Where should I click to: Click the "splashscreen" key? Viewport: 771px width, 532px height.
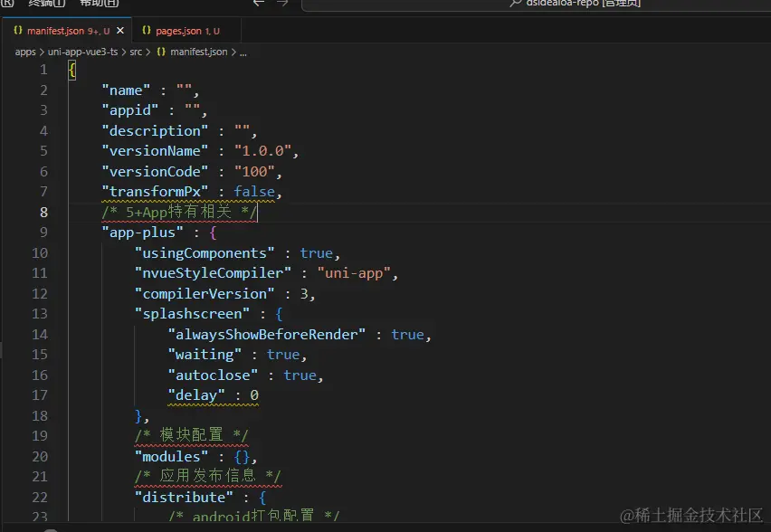[192, 314]
